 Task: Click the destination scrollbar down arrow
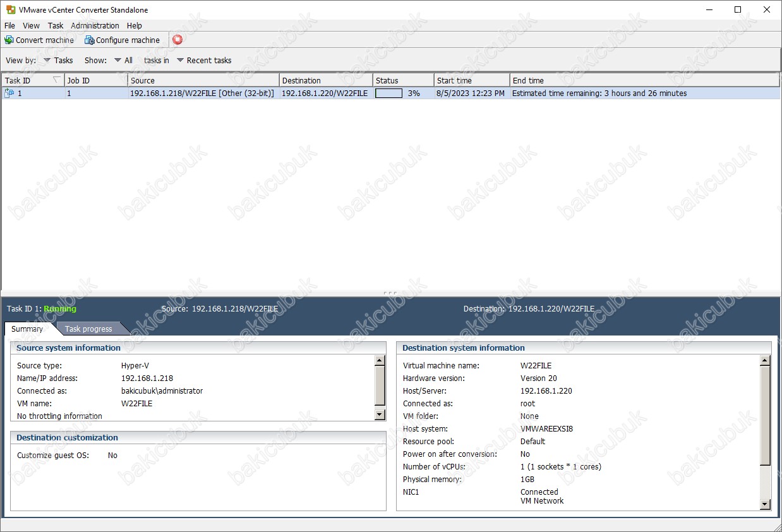(765, 504)
